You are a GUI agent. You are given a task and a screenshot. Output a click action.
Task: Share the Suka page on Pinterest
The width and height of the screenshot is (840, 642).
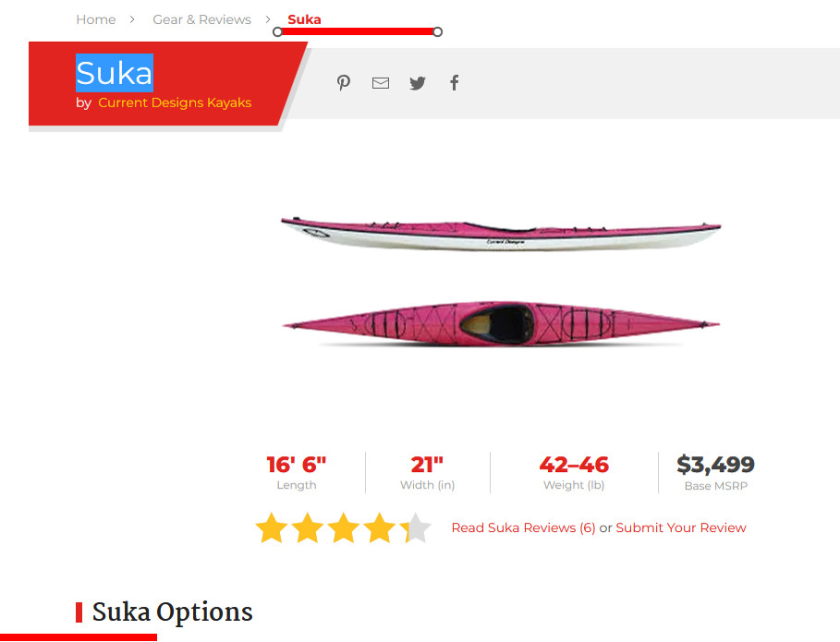[344, 82]
